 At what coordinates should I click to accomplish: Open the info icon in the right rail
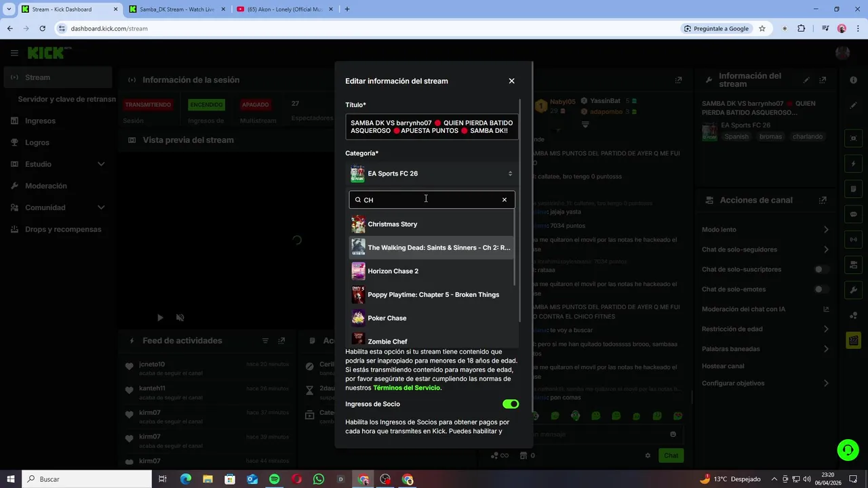854,80
